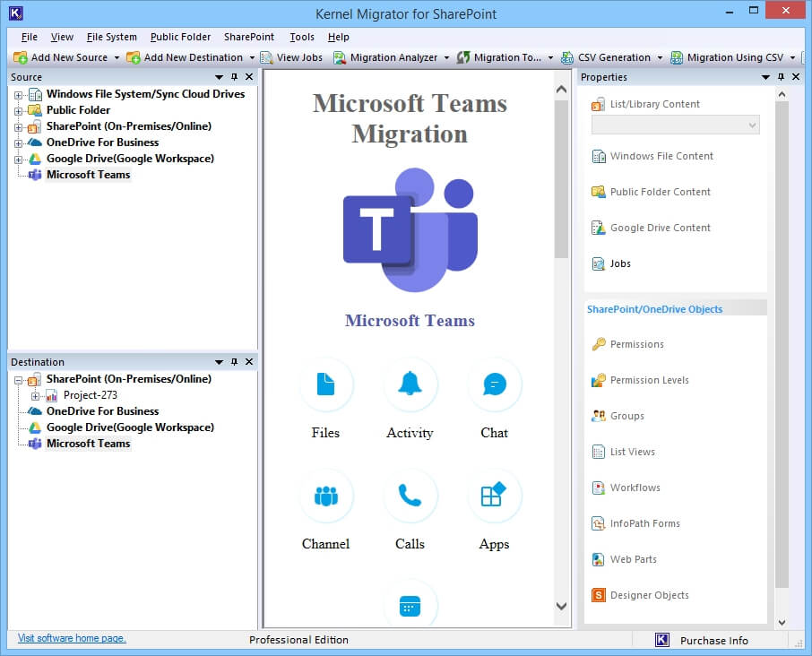
Task: Open the File System menu
Action: (x=112, y=37)
